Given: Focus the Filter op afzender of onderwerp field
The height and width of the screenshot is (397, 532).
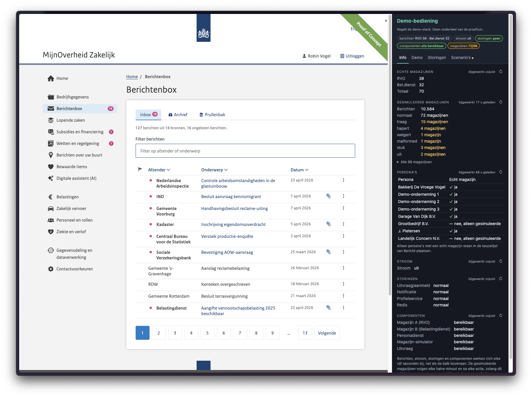Looking at the screenshot, I should (245, 151).
